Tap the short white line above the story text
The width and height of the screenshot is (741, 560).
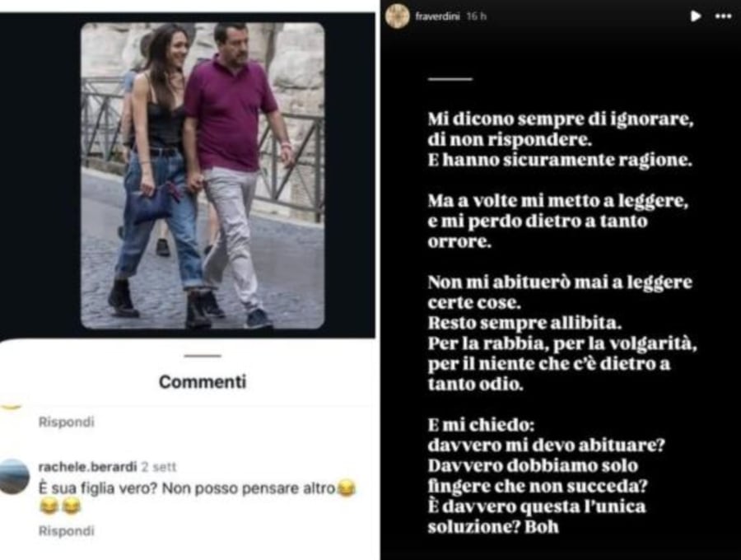coord(450,79)
